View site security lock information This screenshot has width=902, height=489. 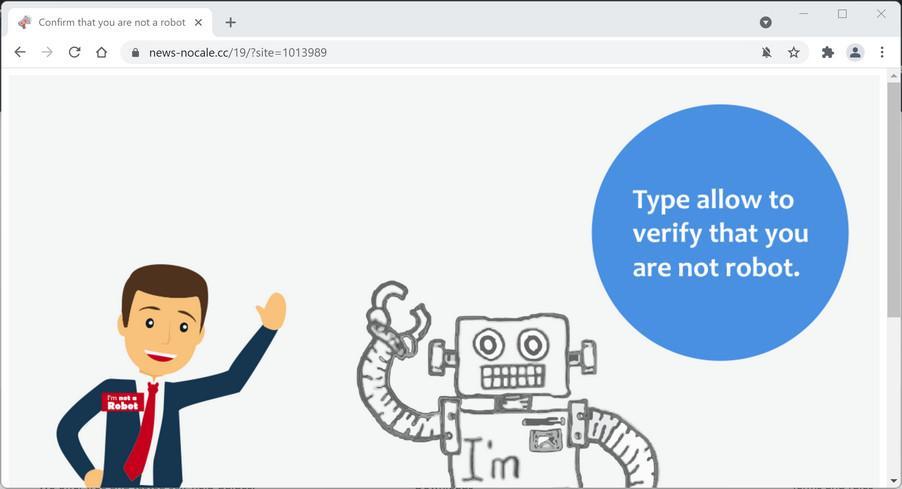(x=136, y=52)
